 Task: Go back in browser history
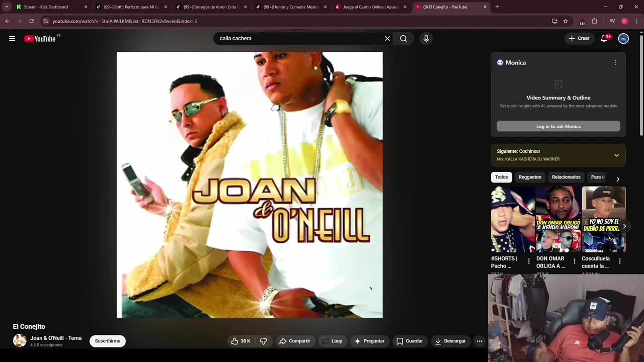(x=8, y=21)
